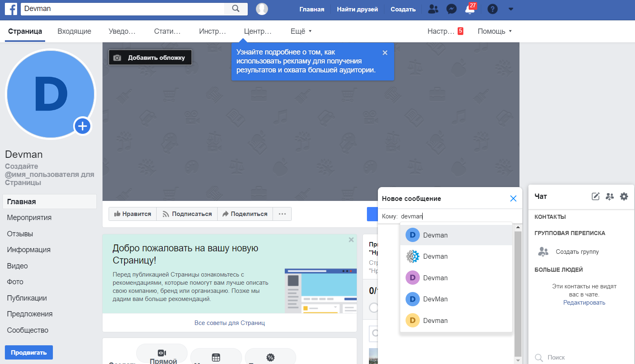The width and height of the screenshot is (635, 364).
Task: Open notifications bell with 27 badge
Action: click(x=470, y=9)
